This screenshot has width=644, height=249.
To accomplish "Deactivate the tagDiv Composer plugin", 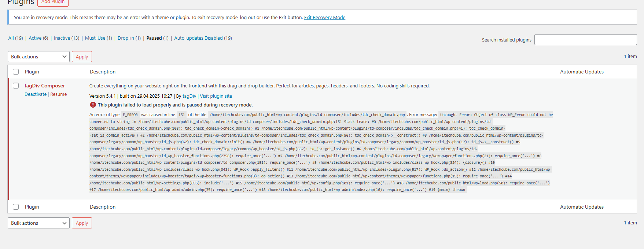I will 36,94.
